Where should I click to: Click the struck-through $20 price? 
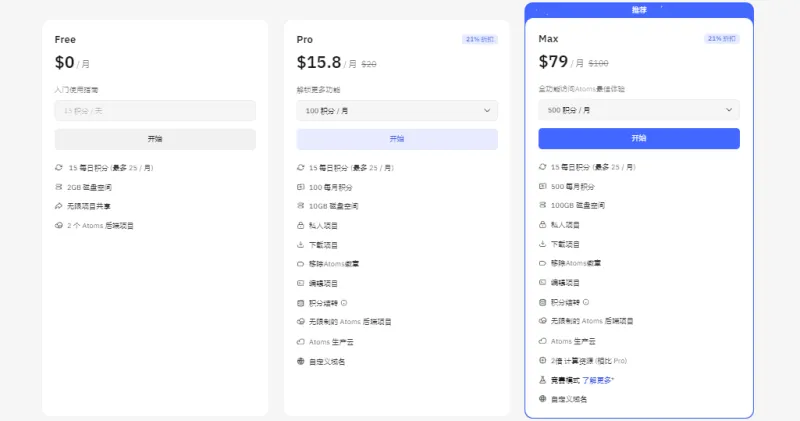pyautogui.click(x=369, y=64)
